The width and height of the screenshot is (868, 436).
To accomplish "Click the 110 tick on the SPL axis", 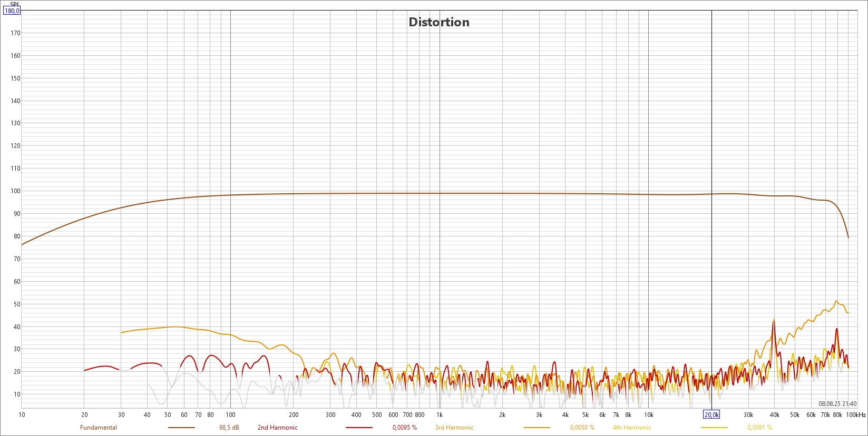I will (x=15, y=169).
